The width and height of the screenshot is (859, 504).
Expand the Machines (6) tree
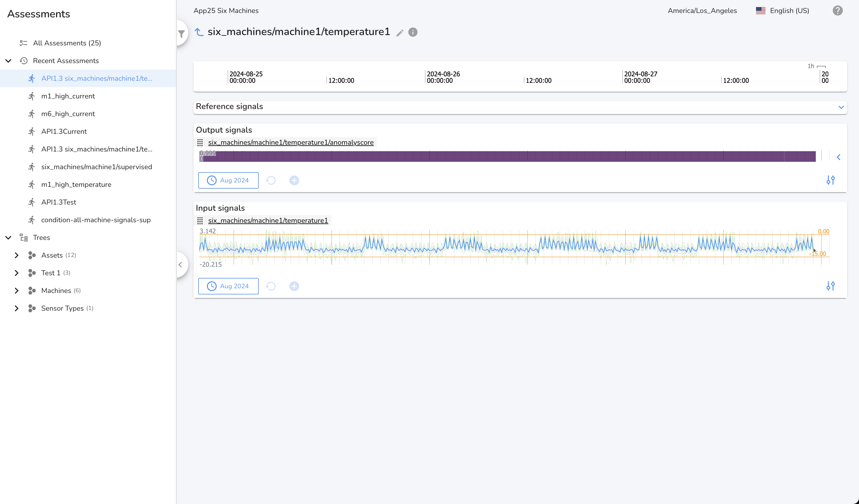click(x=16, y=291)
